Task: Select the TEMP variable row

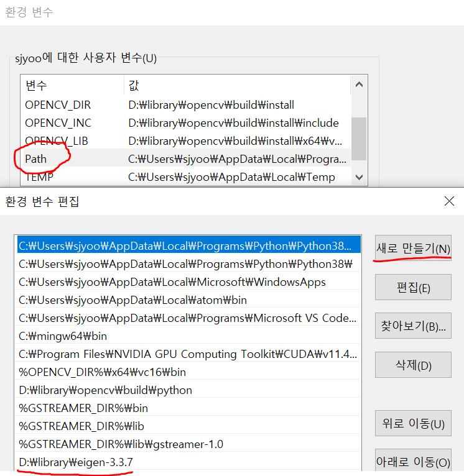Action: pos(185,176)
